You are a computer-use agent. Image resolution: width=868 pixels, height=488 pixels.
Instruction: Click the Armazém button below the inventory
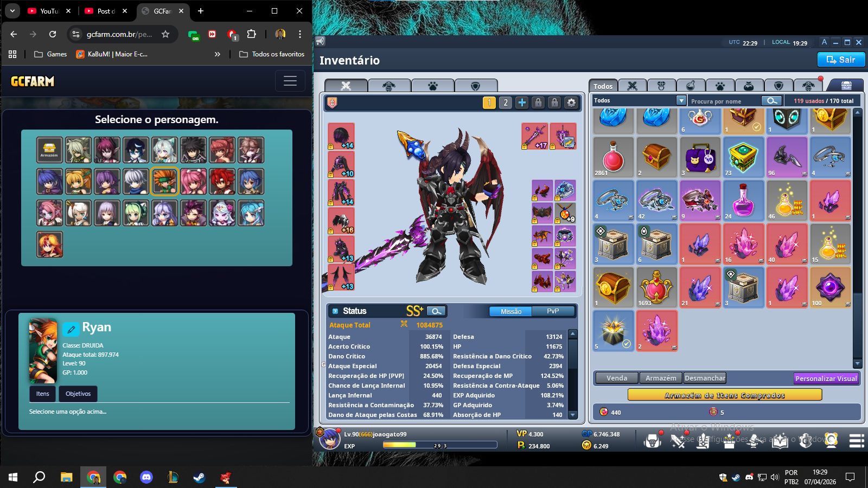point(661,378)
